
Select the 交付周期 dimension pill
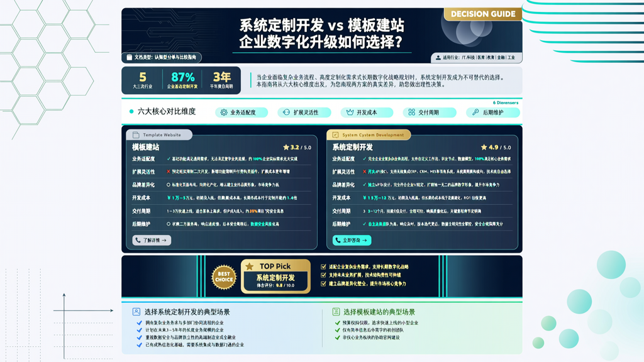coord(430,112)
